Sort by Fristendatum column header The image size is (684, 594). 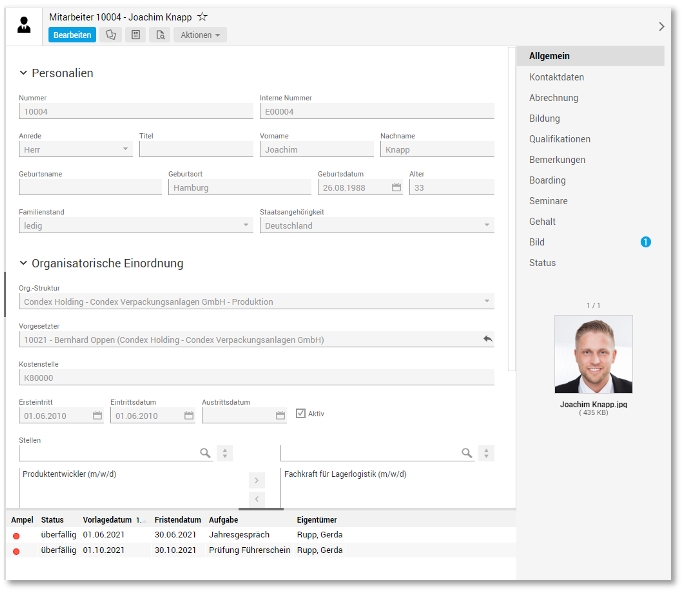pos(178,520)
